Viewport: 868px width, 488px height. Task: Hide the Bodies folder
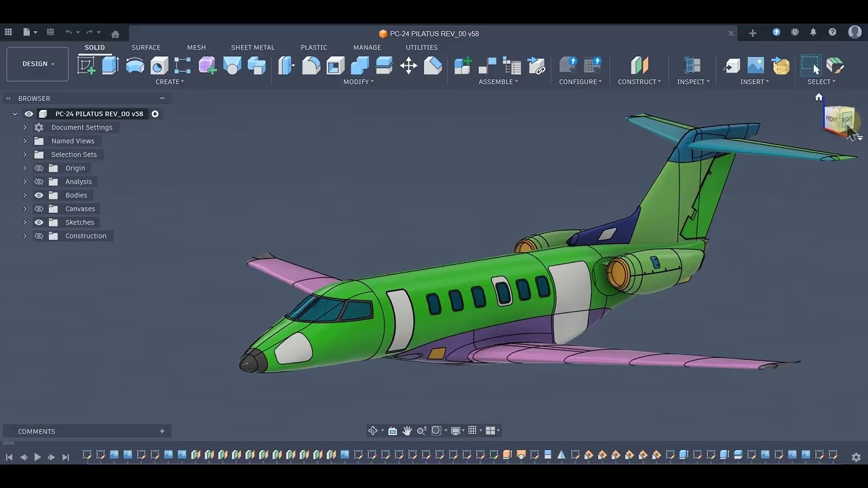(x=39, y=195)
